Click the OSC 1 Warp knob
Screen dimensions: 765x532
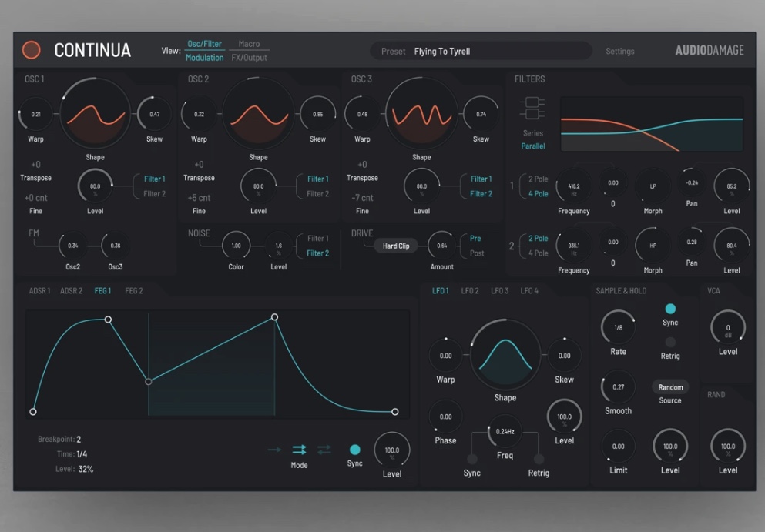point(35,114)
